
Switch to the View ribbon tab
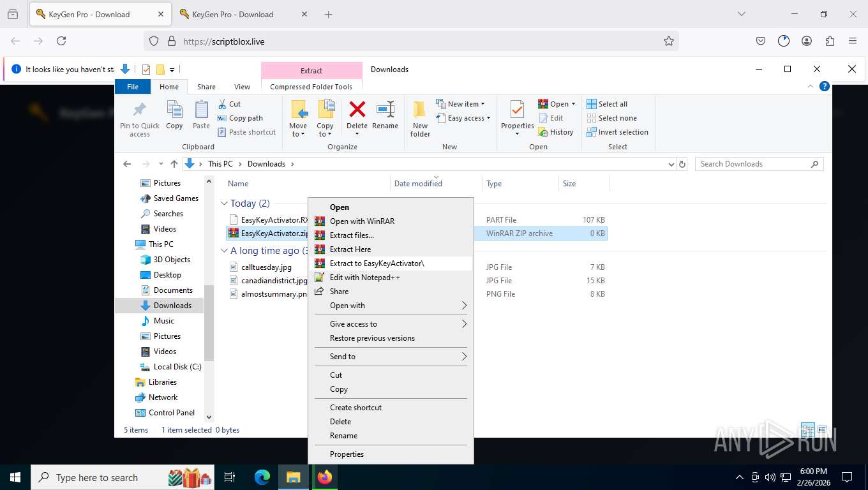pos(242,87)
